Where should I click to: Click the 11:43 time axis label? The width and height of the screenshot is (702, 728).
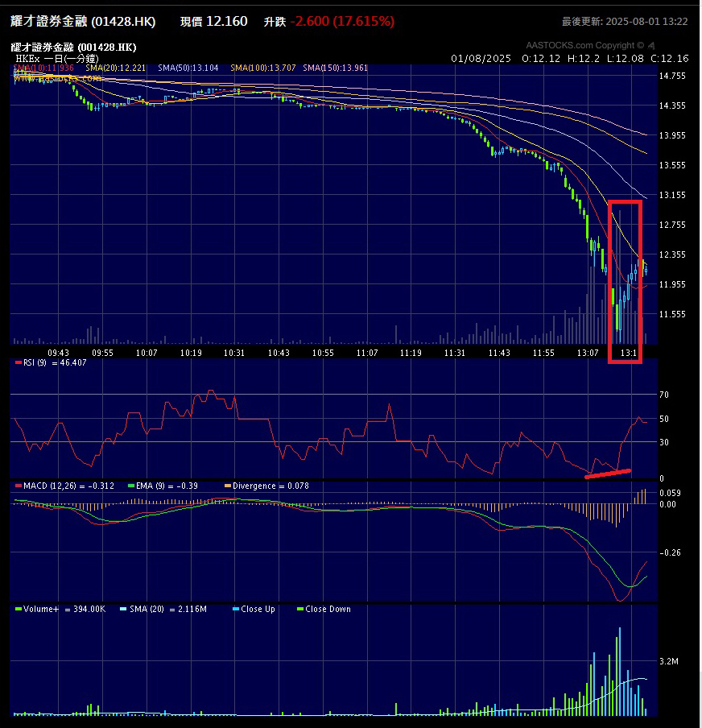pos(499,353)
